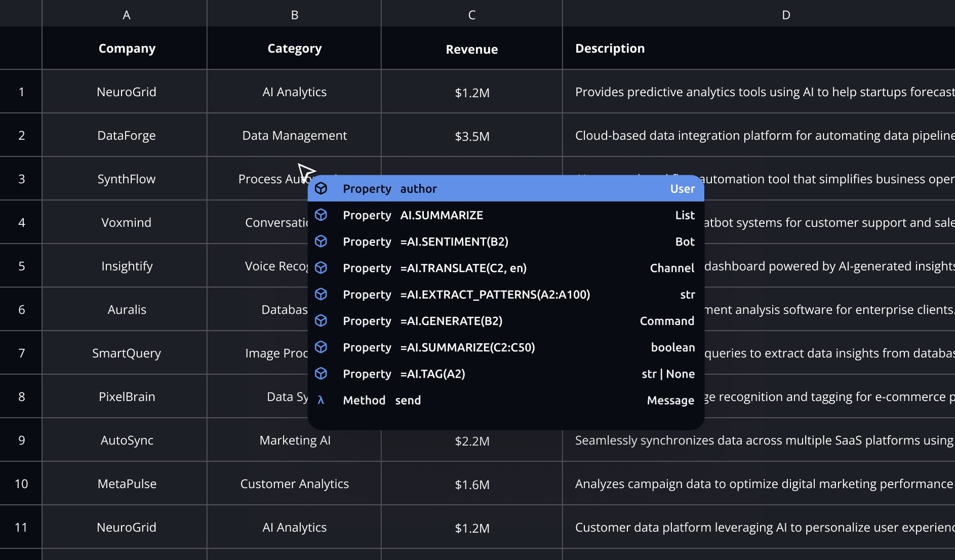Click the DataForge company cell
The width and height of the screenshot is (955, 560).
(125, 135)
